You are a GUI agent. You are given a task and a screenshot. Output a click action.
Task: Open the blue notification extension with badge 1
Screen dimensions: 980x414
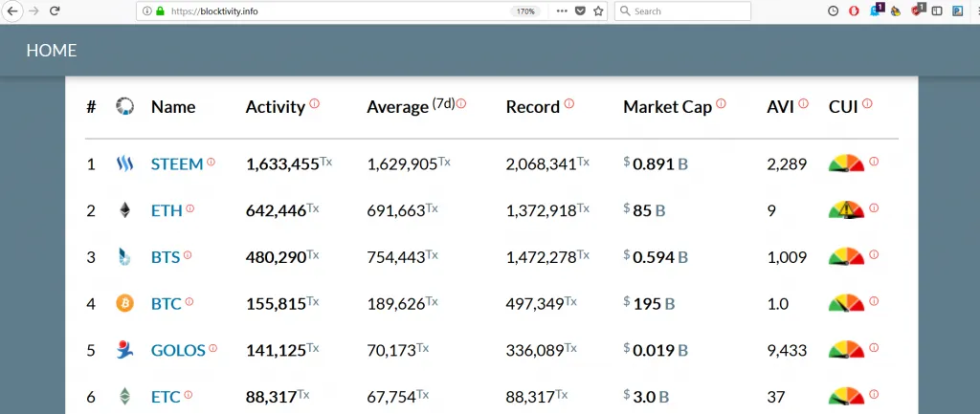[877, 10]
